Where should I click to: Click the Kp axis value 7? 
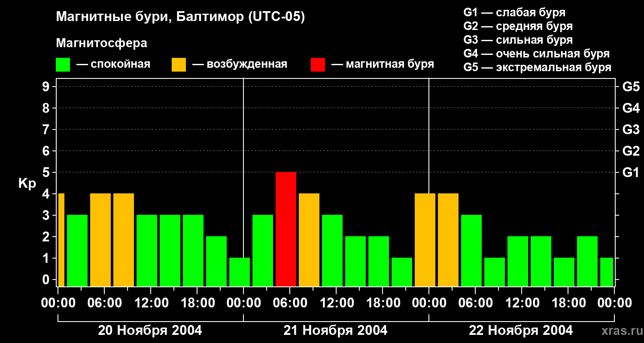(47, 130)
